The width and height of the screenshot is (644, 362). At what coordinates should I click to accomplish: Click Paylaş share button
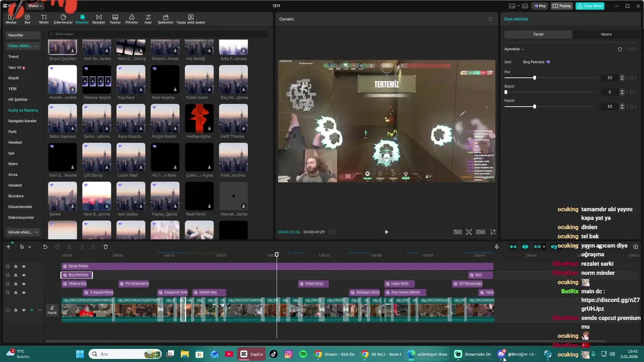tap(562, 6)
